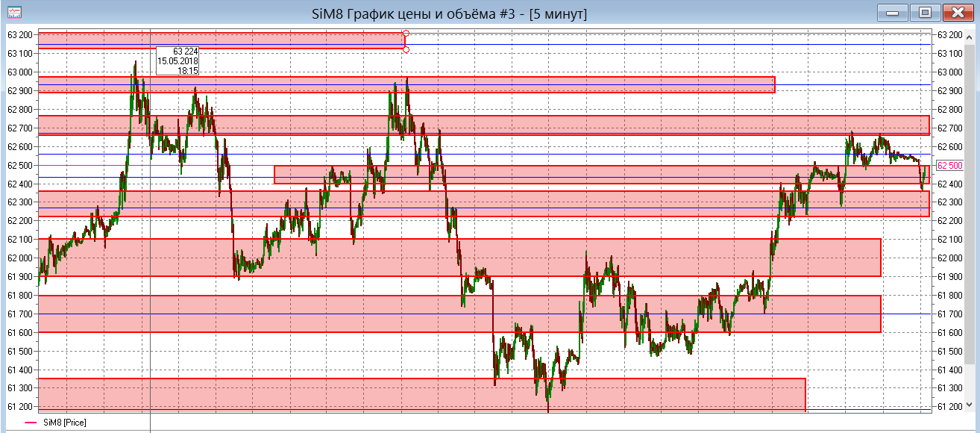Maximize the SiM8 chart window

[x=925, y=13]
